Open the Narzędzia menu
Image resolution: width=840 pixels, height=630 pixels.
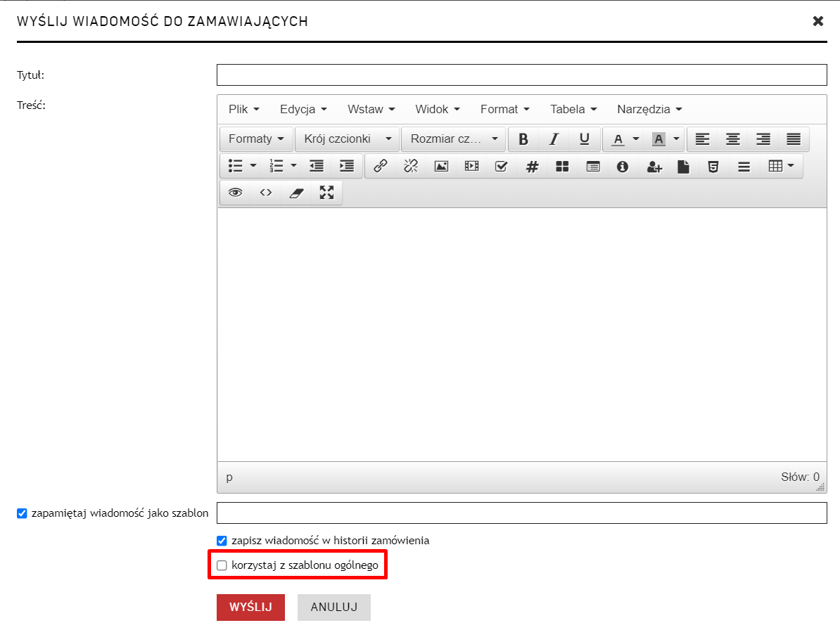point(649,109)
